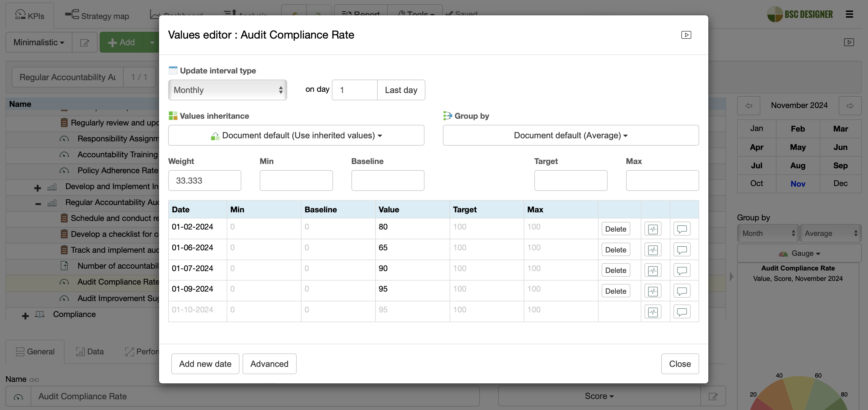Open the Values inheritance dropdown
The width and height of the screenshot is (868, 410).
click(x=296, y=135)
